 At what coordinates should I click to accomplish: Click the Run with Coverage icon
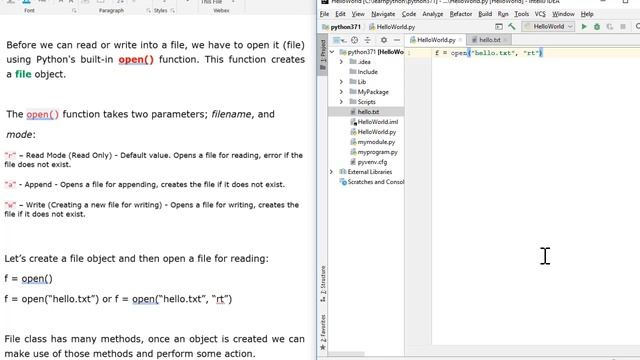click(610, 27)
